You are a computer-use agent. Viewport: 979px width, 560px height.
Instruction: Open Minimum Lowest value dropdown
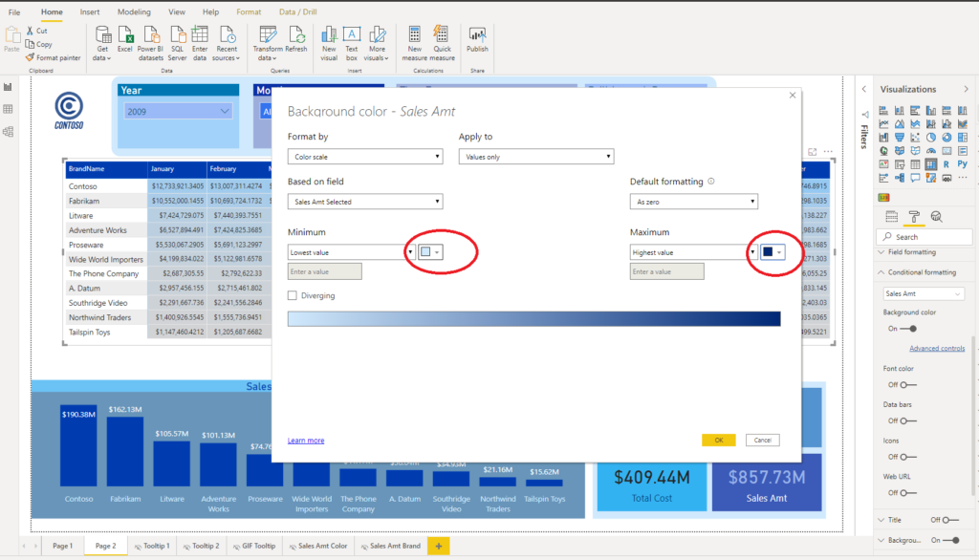[351, 252]
